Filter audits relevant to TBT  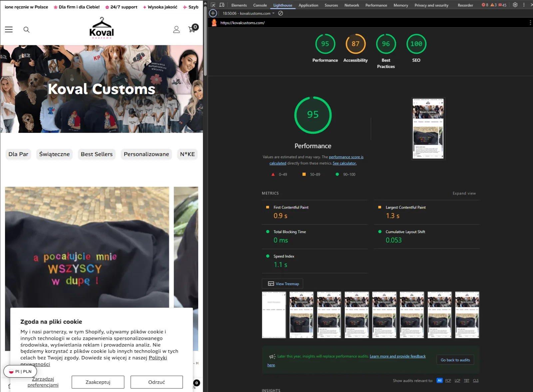pyautogui.click(x=466, y=380)
